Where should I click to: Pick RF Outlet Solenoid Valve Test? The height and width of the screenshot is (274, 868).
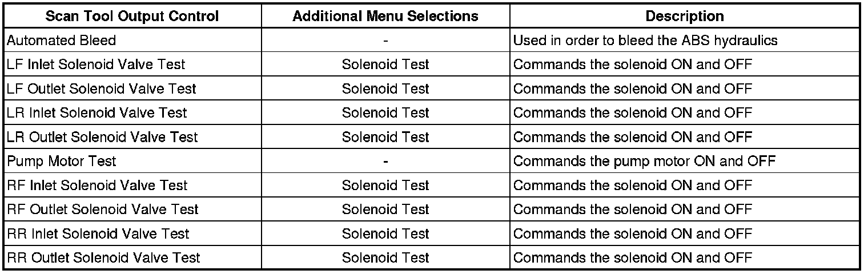[x=103, y=209]
